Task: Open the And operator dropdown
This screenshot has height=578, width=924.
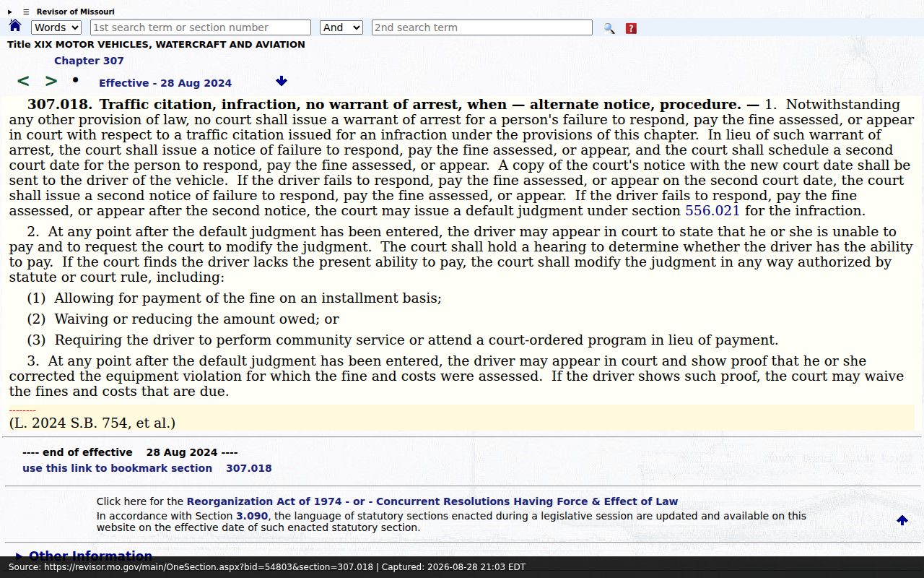Action: [x=341, y=27]
